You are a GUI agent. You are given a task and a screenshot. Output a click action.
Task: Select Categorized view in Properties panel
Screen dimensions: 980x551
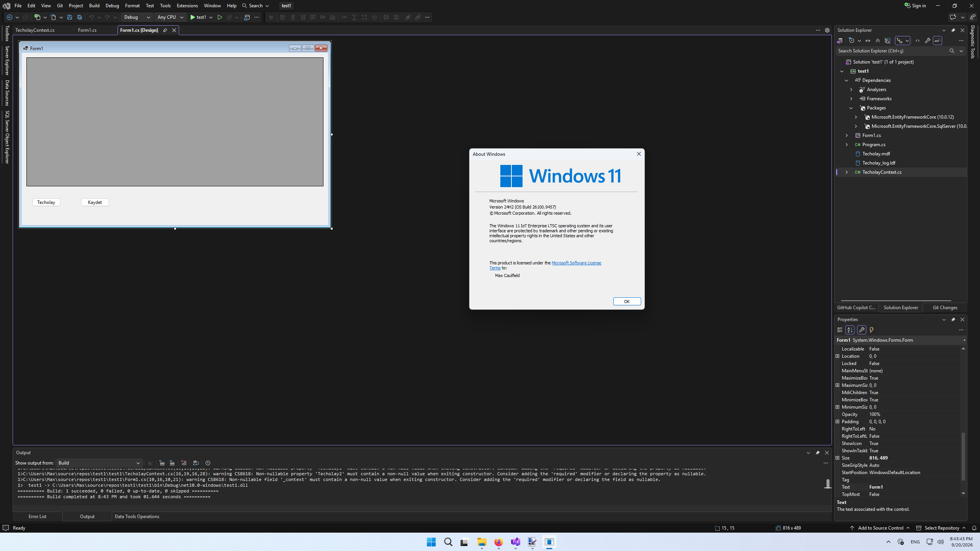pyautogui.click(x=840, y=330)
